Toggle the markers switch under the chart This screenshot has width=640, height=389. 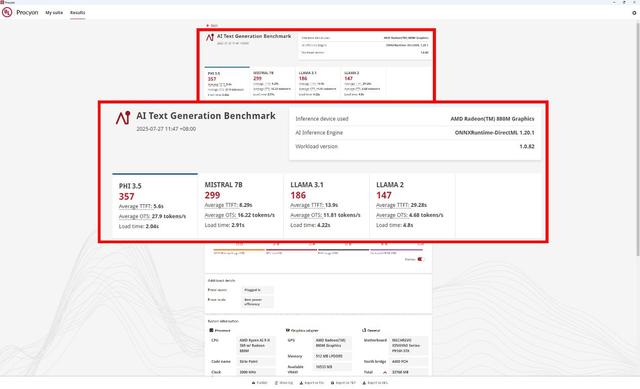pyautogui.click(x=420, y=259)
